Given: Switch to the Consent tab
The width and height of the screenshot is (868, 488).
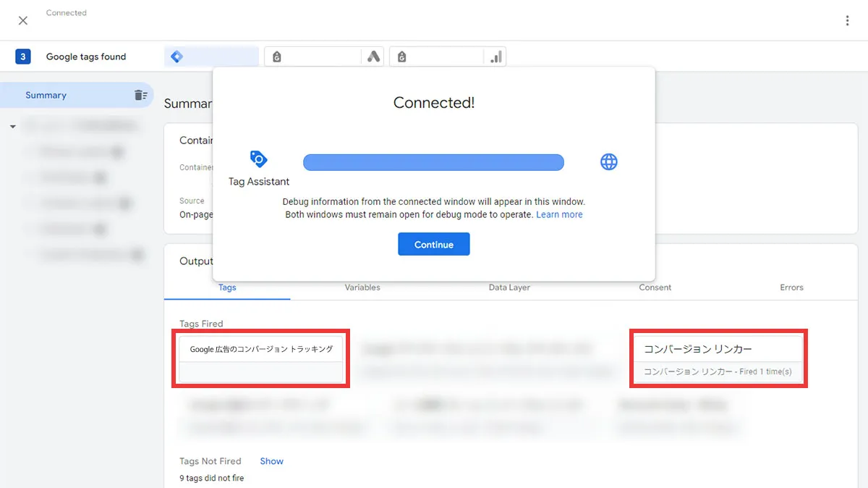Looking at the screenshot, I should pyautogui.click(x=655, y=287).
